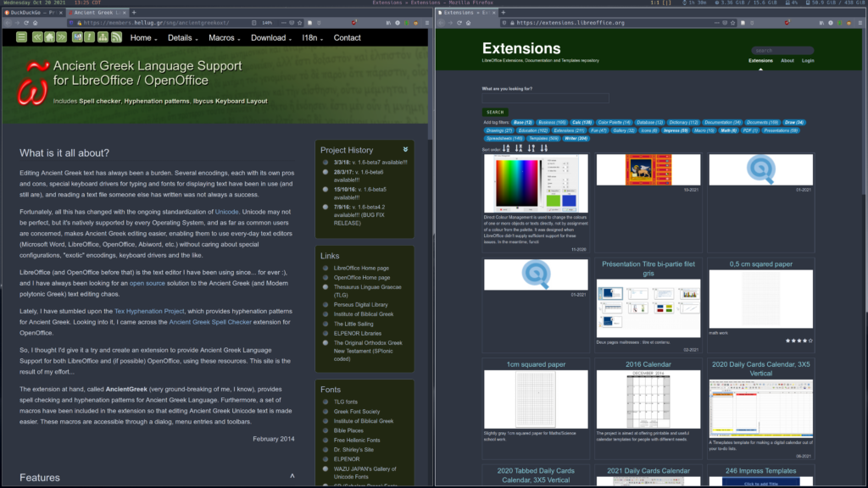Image resolution: width=868 pixels, height=488 pixels.
Task: Toggle the Impress (59) tag filter
Action: (x=676, y=130)
